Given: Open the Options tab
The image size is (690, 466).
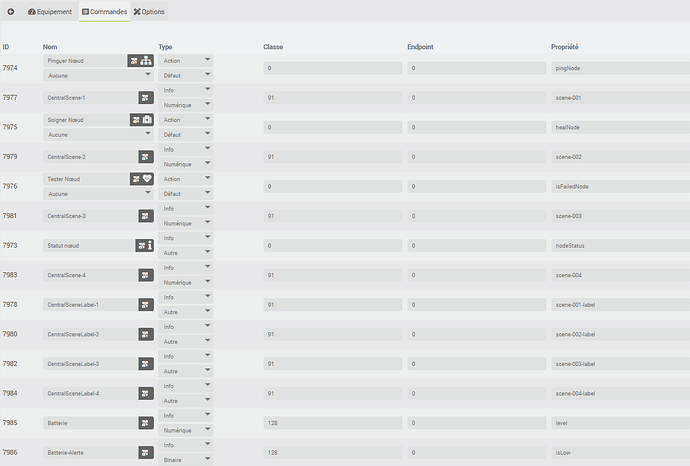Looking at the screenshot, I should click(150, 12).
